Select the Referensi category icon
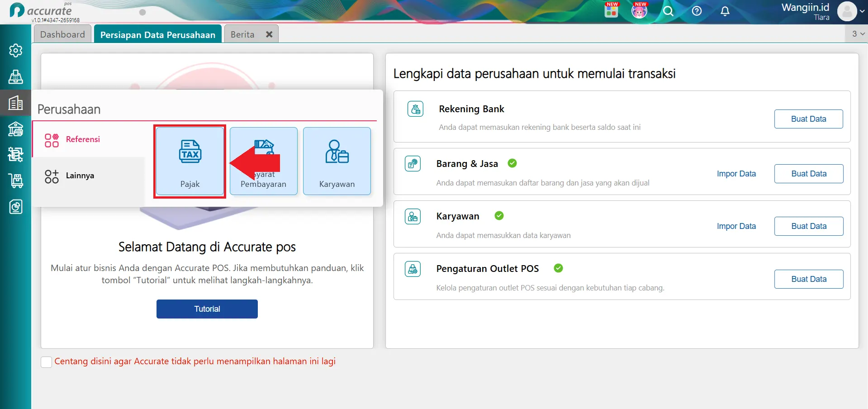The width and height of the screenshot is (868, 409). tap(52, 140)
